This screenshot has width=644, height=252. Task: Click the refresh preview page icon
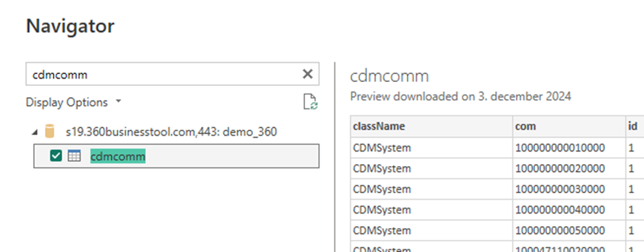pyautogui.click(x=310, y=102)
